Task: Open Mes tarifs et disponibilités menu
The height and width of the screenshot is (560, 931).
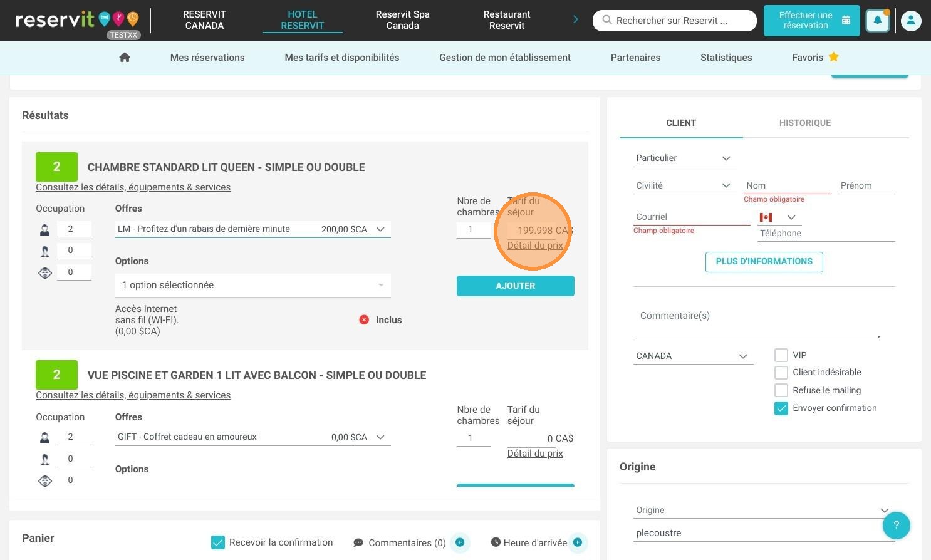Action: click(342, 58)
